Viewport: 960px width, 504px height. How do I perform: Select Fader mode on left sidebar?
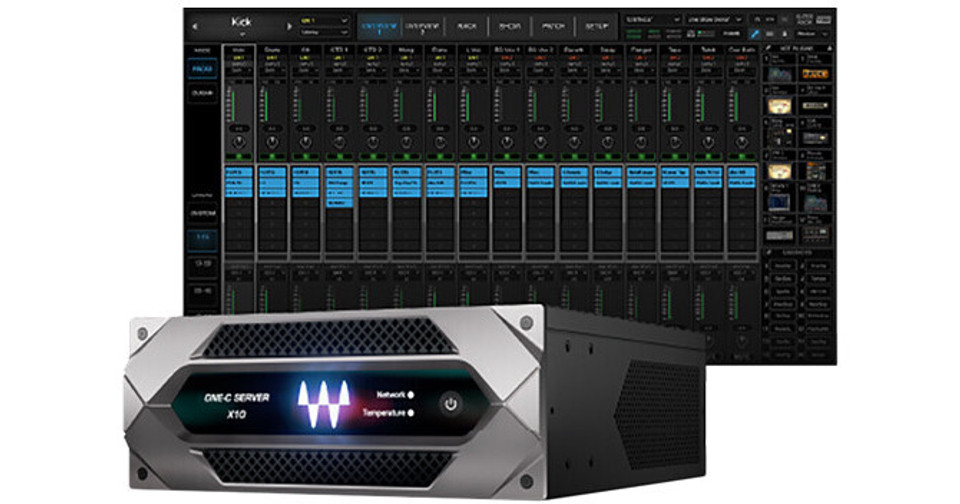[x=203, y=69]
